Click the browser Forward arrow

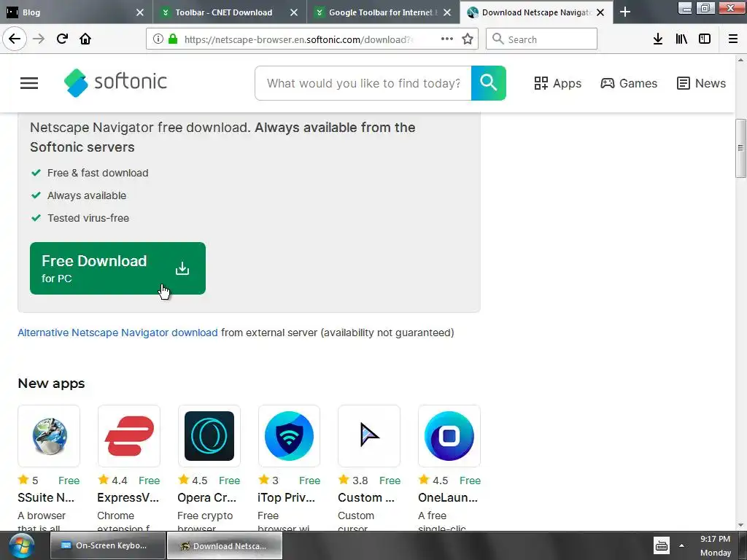click(39, 39)
